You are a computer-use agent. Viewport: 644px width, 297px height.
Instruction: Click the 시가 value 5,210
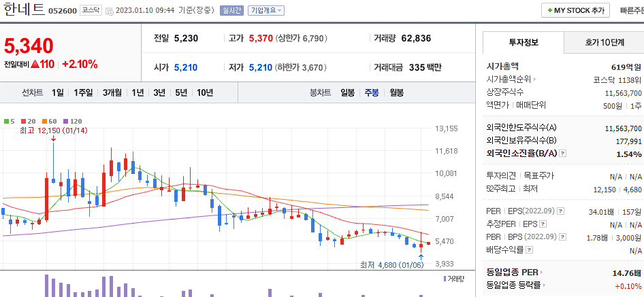coord(186,67)
